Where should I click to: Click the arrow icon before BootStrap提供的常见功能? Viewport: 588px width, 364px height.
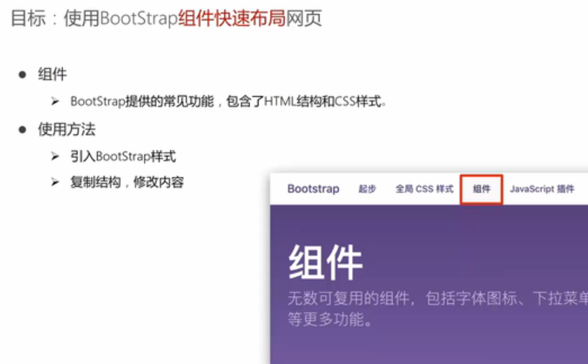(x=55, y=102)
